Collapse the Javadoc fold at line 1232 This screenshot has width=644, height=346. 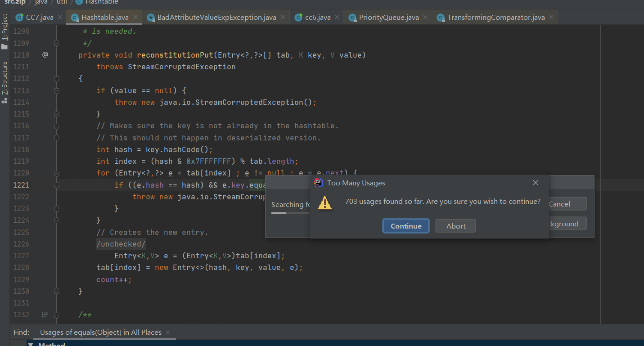[57, 315]
